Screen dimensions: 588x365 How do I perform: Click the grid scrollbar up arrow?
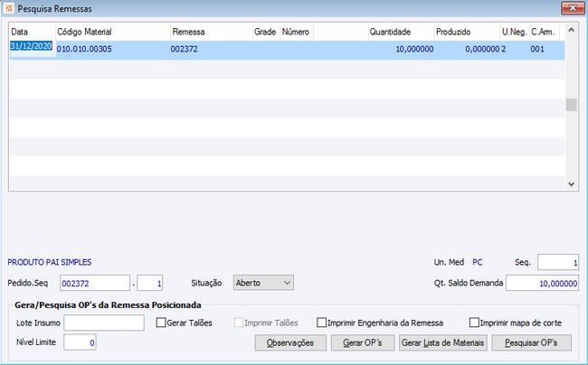(x=571, y=30)
